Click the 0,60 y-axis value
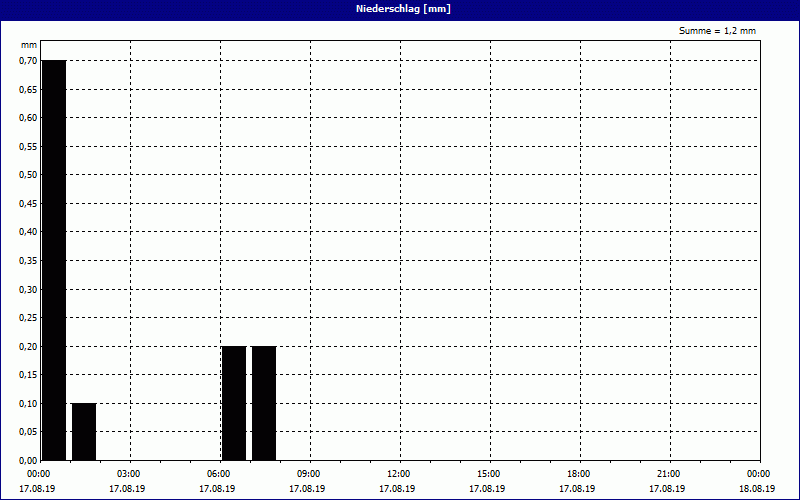 [x=29, y=118]
